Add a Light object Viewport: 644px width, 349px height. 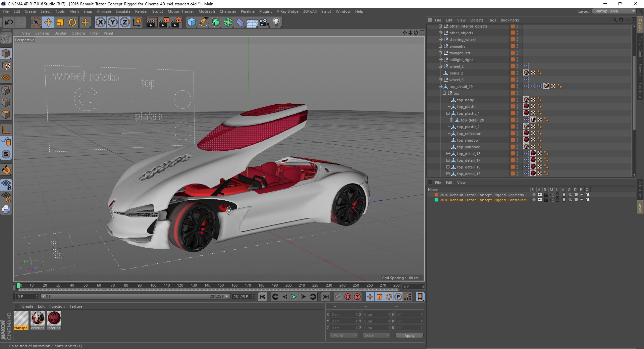pyautogui.click(x=276, y=22)
